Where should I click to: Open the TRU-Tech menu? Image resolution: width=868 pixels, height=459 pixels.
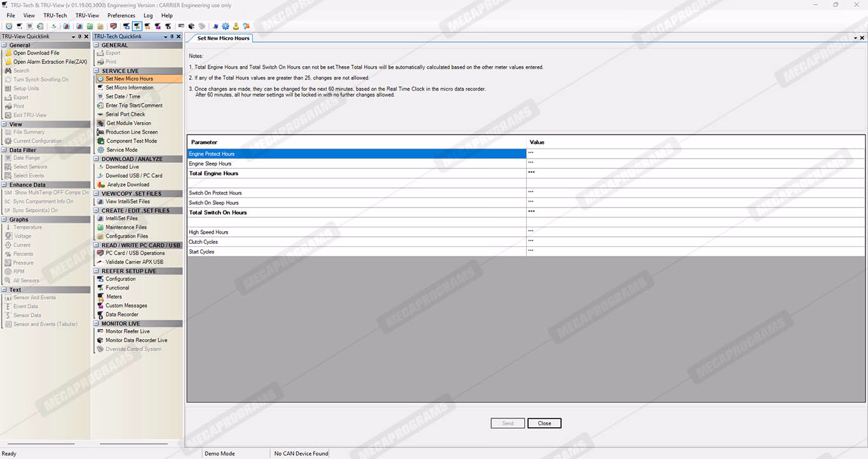click(55, 15)
